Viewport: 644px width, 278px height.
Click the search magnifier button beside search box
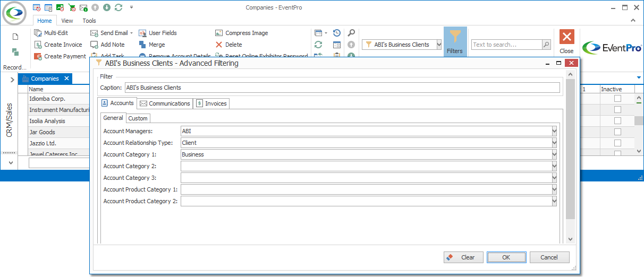[x=546, y=45]
